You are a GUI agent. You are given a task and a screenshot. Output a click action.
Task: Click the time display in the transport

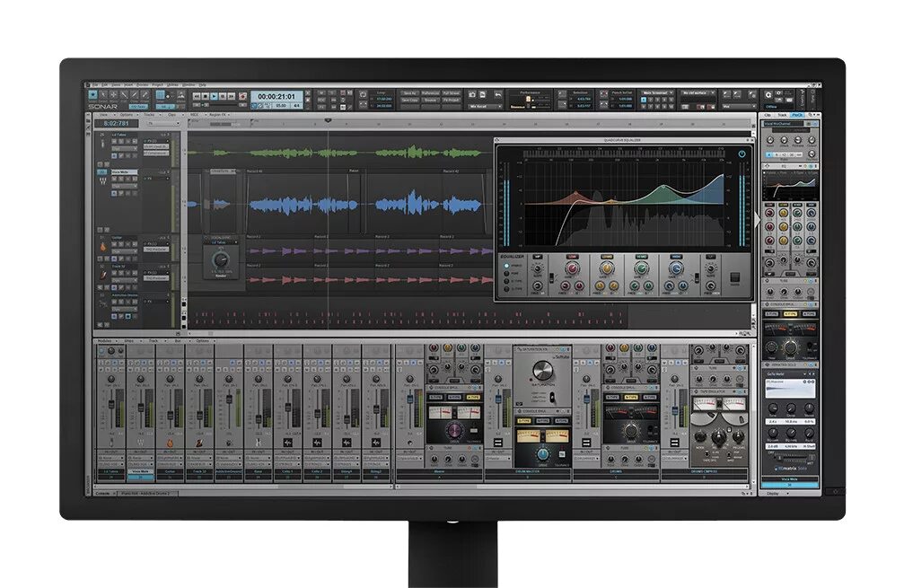pos(278,95)
